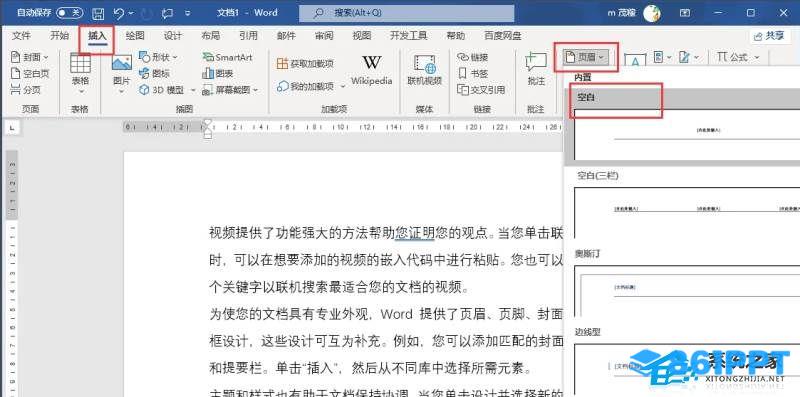Insert a SmartArt graphic
Viewport: 800px width, 397px height.
(x=228, y=57)
